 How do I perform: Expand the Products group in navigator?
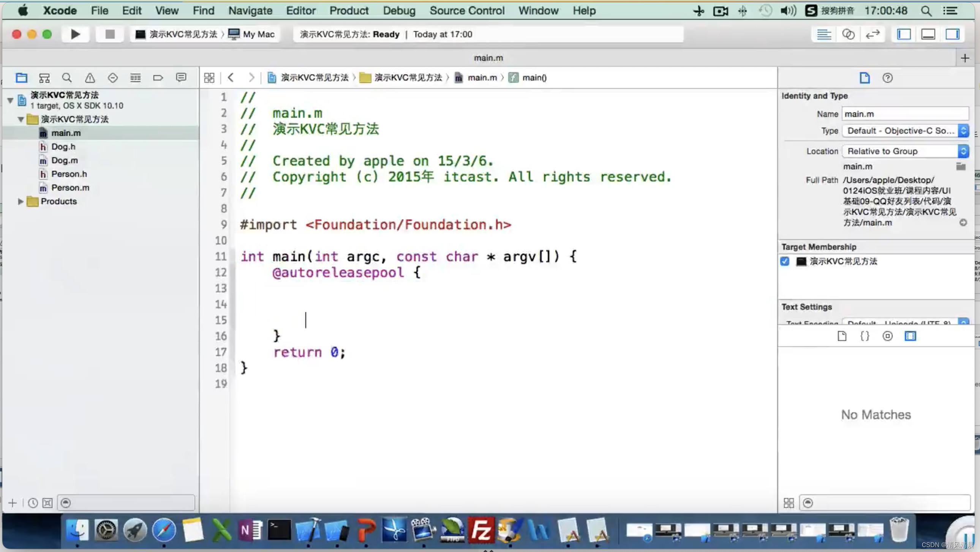(20, 201)
